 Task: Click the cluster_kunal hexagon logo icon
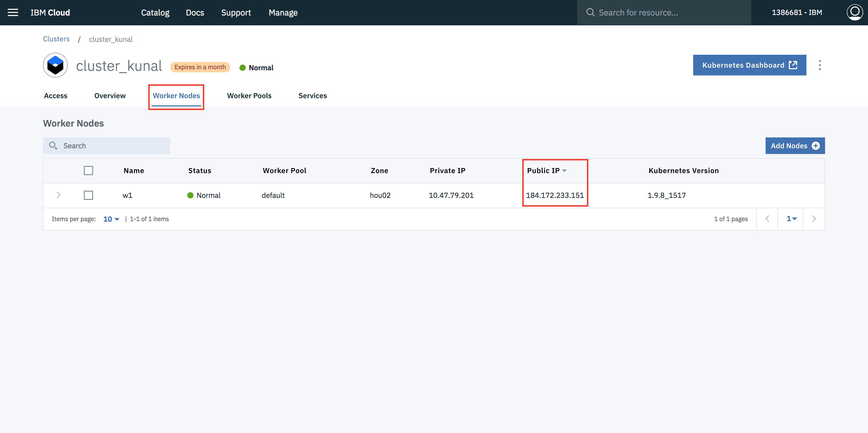tap(55, 65)
